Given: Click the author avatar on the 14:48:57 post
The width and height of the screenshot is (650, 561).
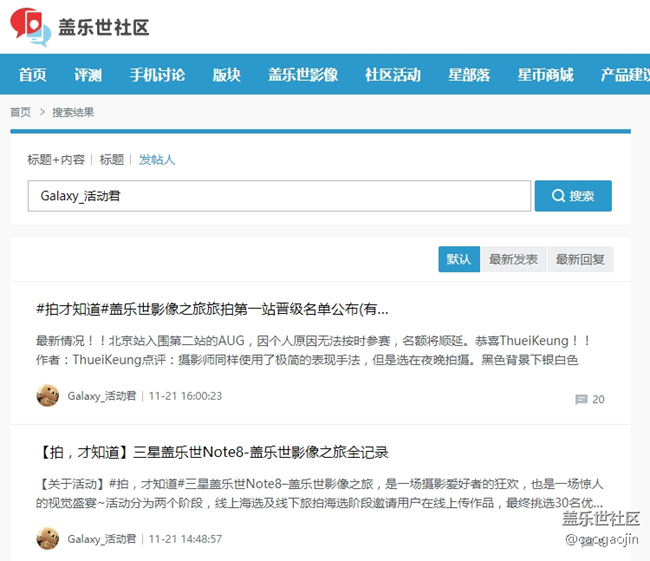Looking at the screenshot, I should coord(47,539).
